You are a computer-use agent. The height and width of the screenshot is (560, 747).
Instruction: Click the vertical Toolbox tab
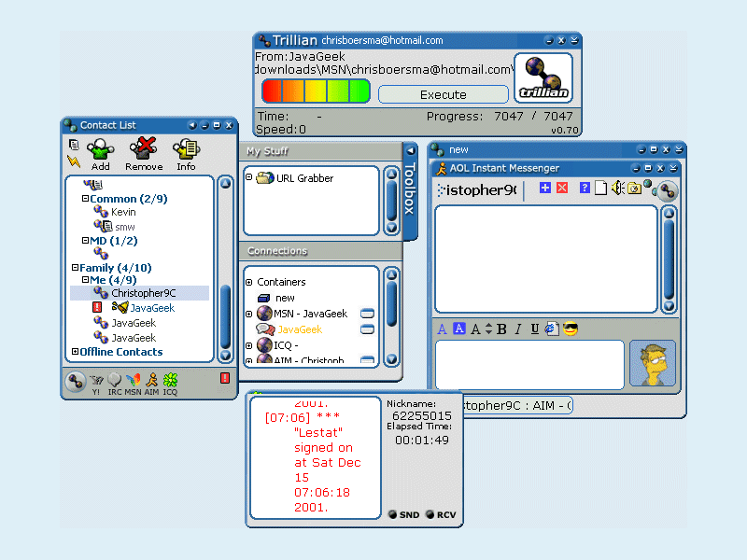click(410, 189)
